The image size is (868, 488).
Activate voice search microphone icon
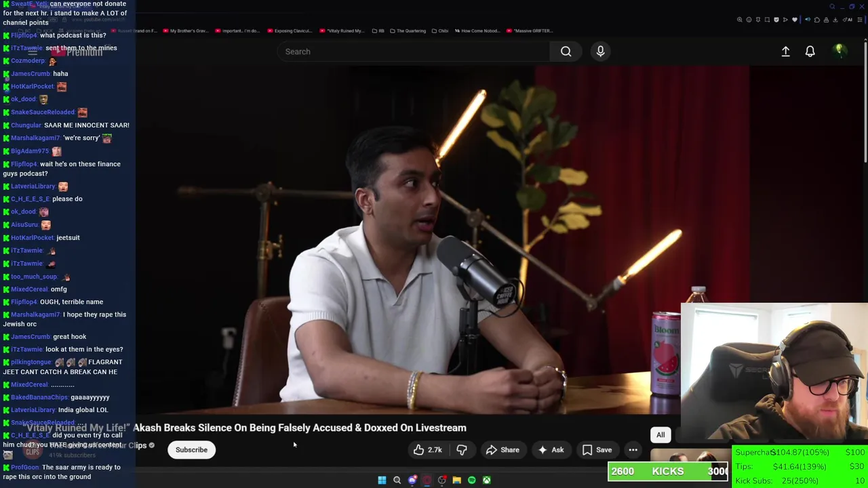point(600,52)
